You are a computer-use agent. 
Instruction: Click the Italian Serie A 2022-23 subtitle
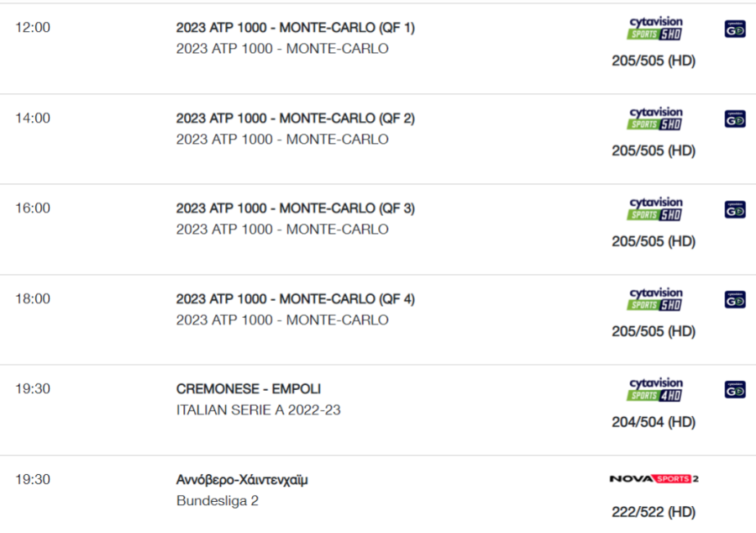tap(258, 410)
